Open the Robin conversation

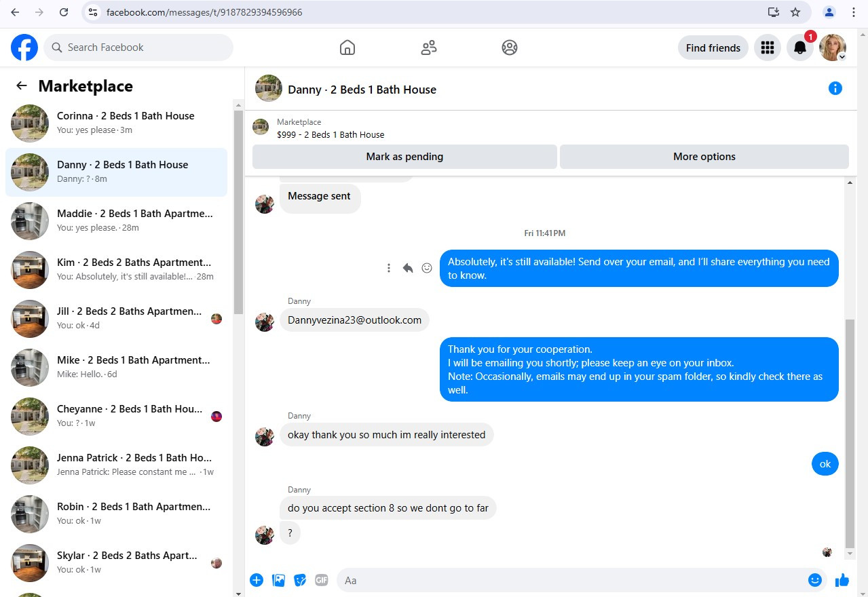116,514
